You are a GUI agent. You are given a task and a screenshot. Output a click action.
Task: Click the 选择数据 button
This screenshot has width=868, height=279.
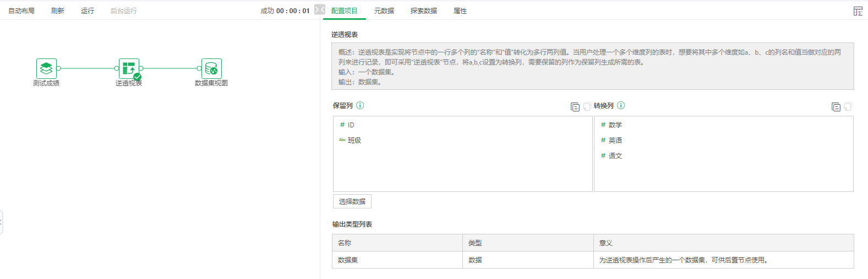pyautogui.click(x=352, y=201)
